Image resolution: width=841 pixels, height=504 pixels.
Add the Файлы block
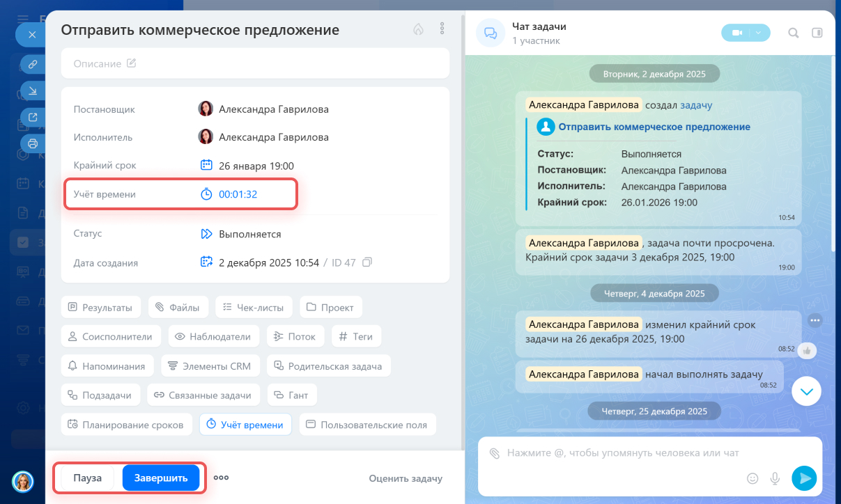point(178,307)
